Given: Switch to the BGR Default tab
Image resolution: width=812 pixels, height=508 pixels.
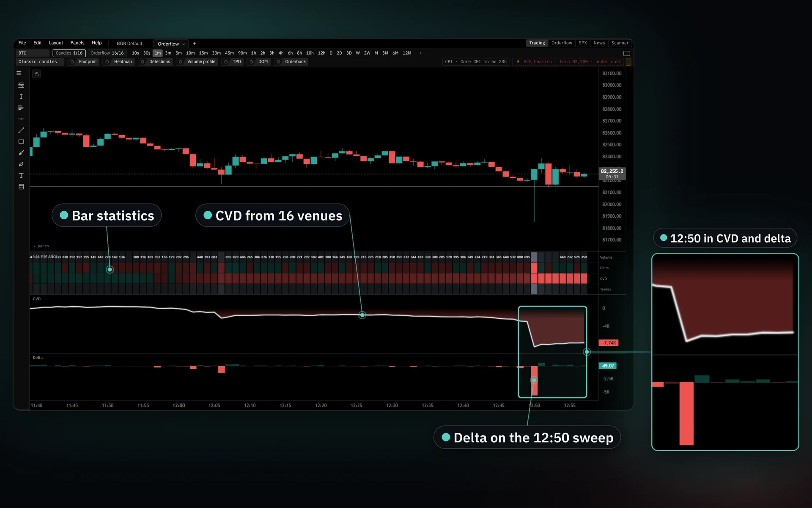Looking at the screenshot, I should tap(129, 44).
